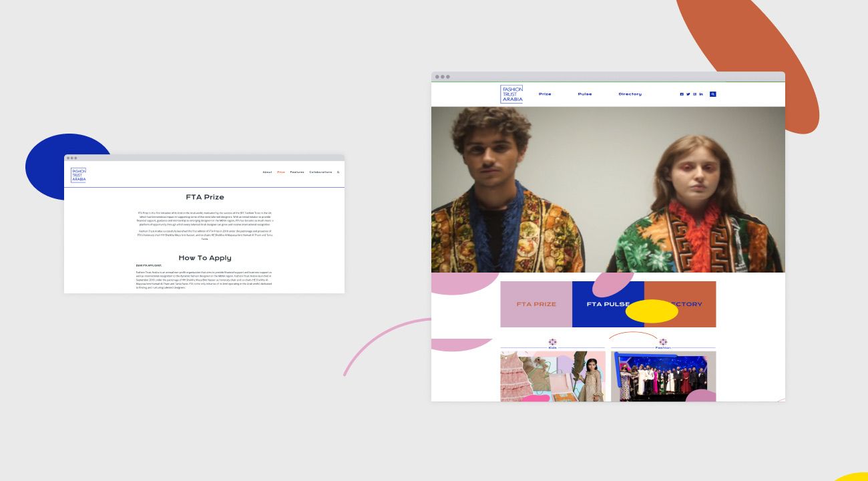Viewport: 868px width, 481px height.
Task: Click the orange DIRECTORY tile
Action: pyautogui.click(x=680, y=304)
